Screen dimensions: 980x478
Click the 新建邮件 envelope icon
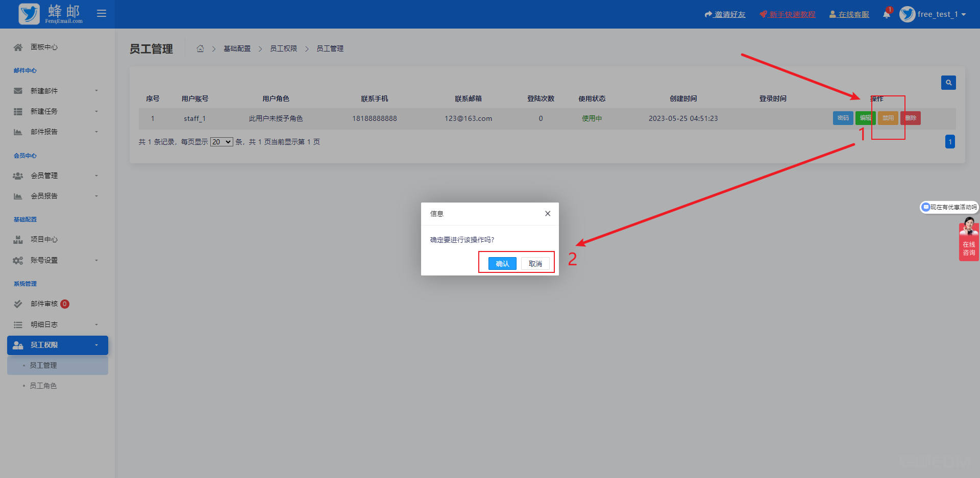point(18,91)
